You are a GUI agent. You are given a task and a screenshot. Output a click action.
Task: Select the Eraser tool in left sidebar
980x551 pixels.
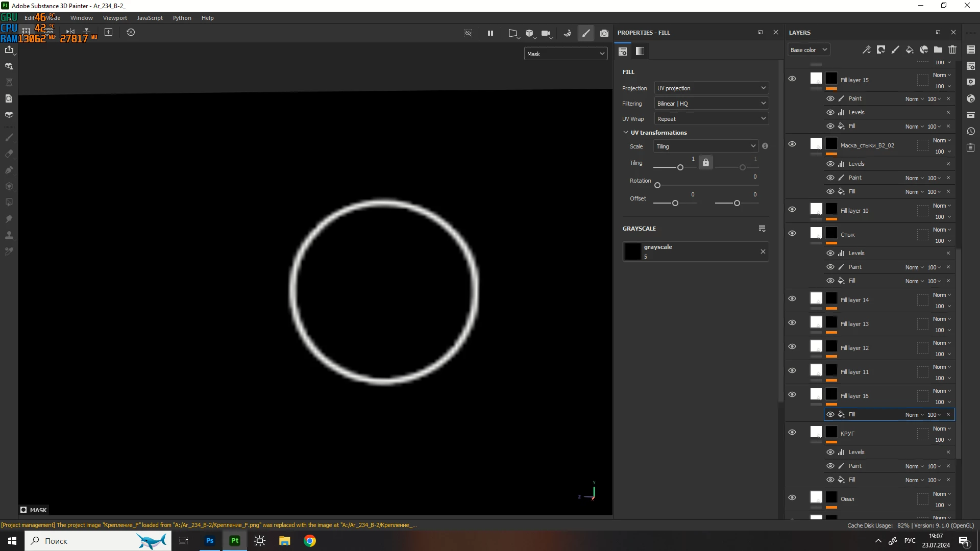9,154
